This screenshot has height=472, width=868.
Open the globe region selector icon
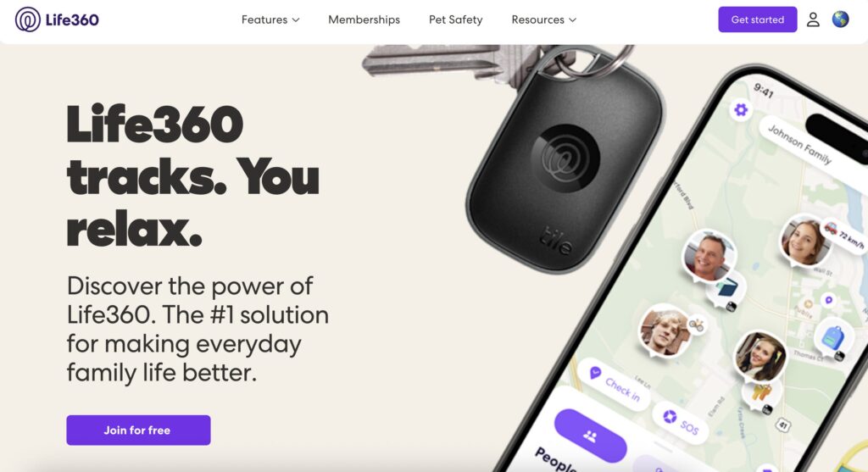(840, 19)
